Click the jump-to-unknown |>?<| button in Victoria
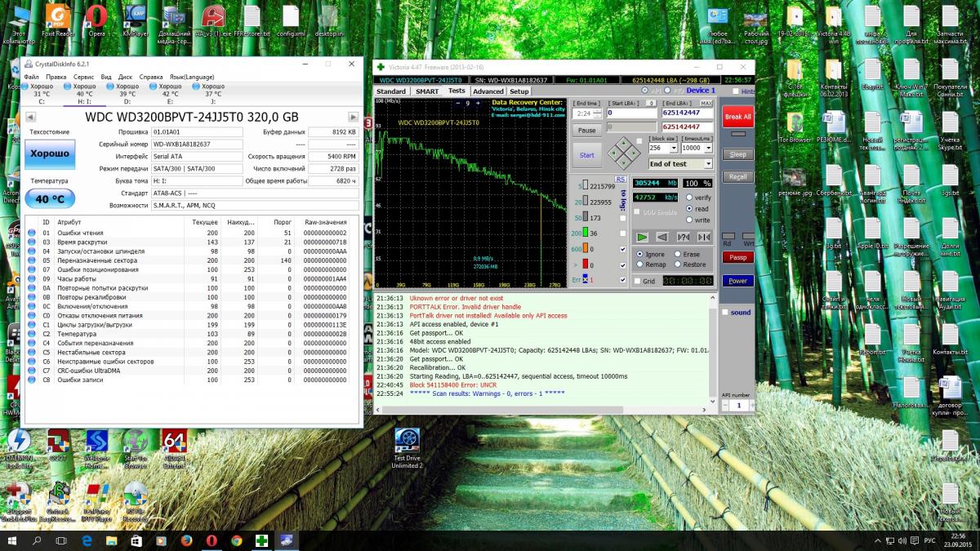Screen dimensions: 980x551 coord(683,237)
